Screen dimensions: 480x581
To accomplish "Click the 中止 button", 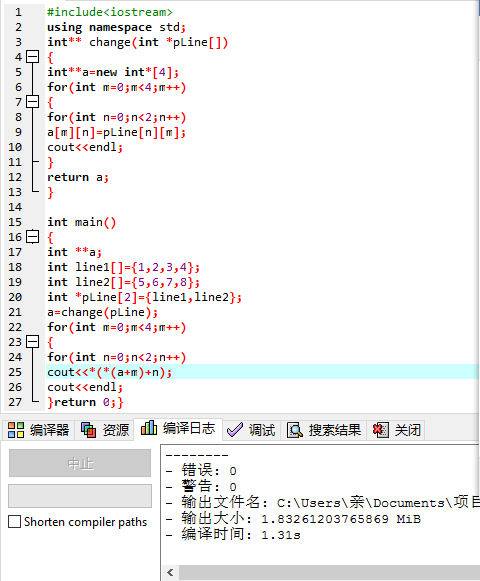I will pyautogui.click(x=80, y=463).
